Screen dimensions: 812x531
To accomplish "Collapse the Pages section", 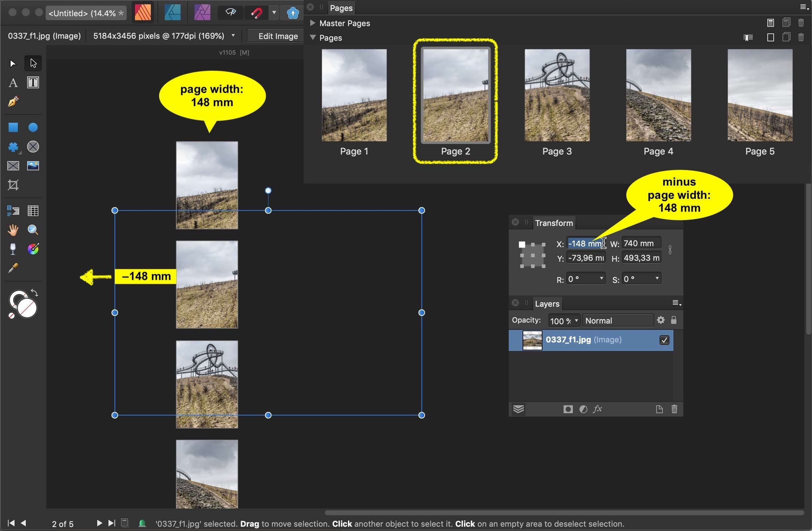I will point(313,37).
